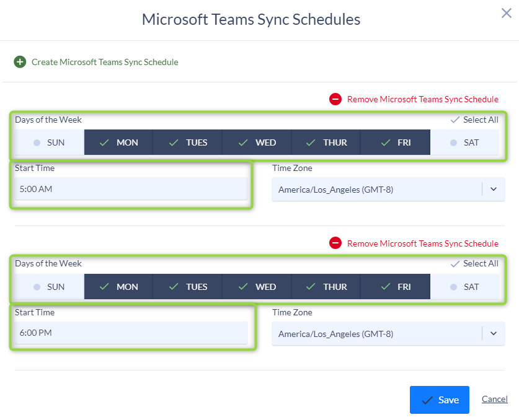The image size is (519, 420).
Task: Click the red minus icon on first schedule
Action: point(335,99)
